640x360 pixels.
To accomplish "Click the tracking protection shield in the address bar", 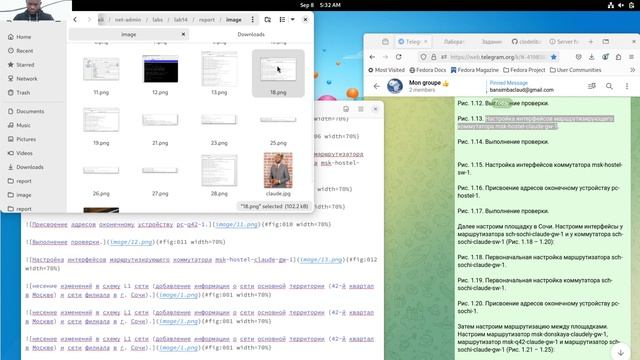I will coord(423,57).
